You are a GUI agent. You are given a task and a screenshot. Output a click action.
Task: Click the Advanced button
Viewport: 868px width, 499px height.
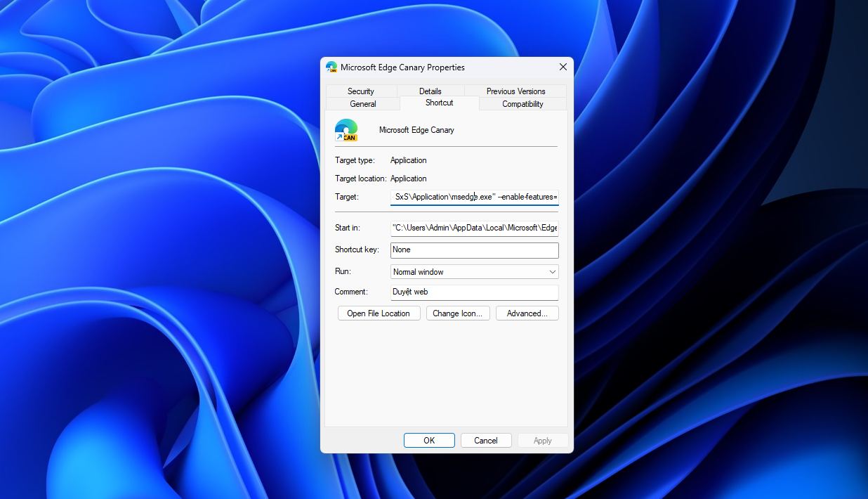coord(527,313)
